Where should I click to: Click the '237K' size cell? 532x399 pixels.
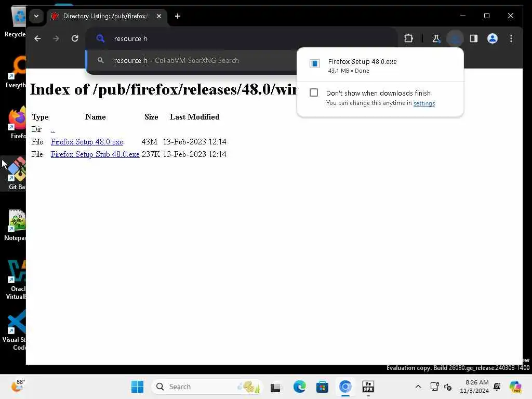pos(151,154)
